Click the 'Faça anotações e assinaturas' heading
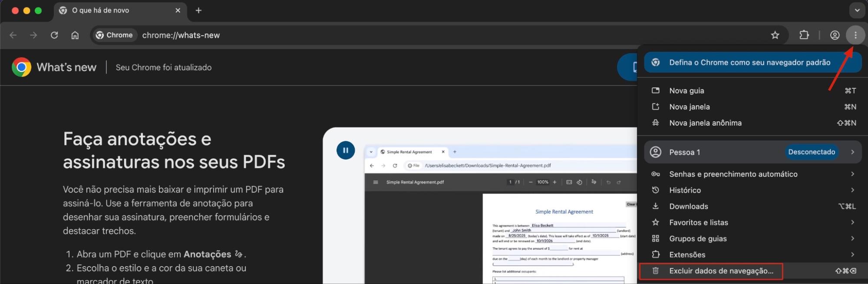The height and width of the screenshot is (284, 868). [174, 150]
